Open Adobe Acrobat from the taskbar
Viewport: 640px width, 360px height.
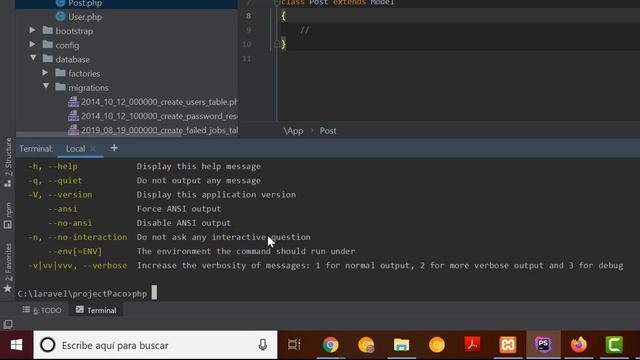coord(472,345)
